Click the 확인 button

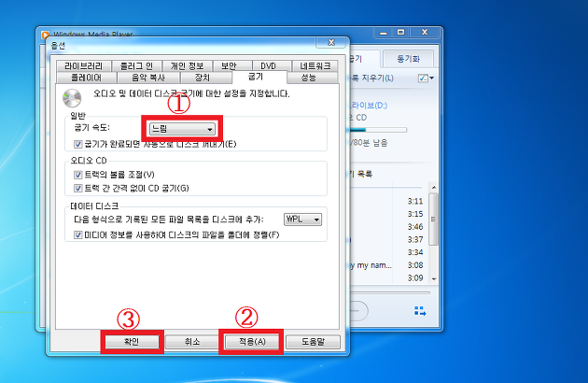pyautogui.click(x=132, y=342)
